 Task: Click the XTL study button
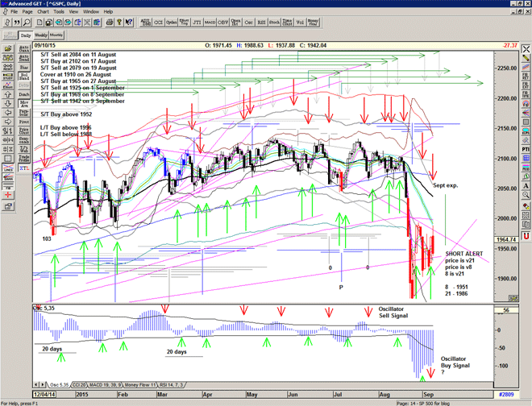pos(24,169)
